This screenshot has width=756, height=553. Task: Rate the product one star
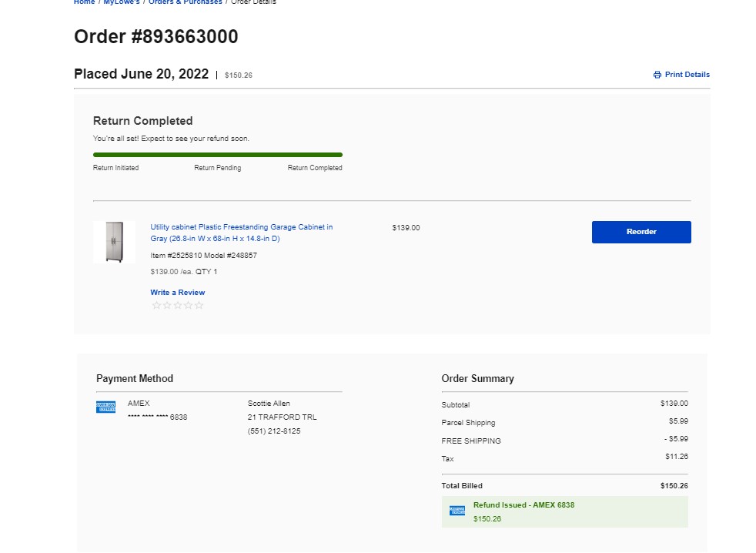point(156,306)
